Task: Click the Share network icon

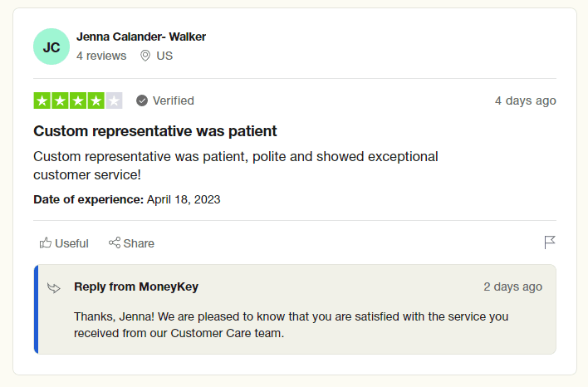Action: coord(115,243)
